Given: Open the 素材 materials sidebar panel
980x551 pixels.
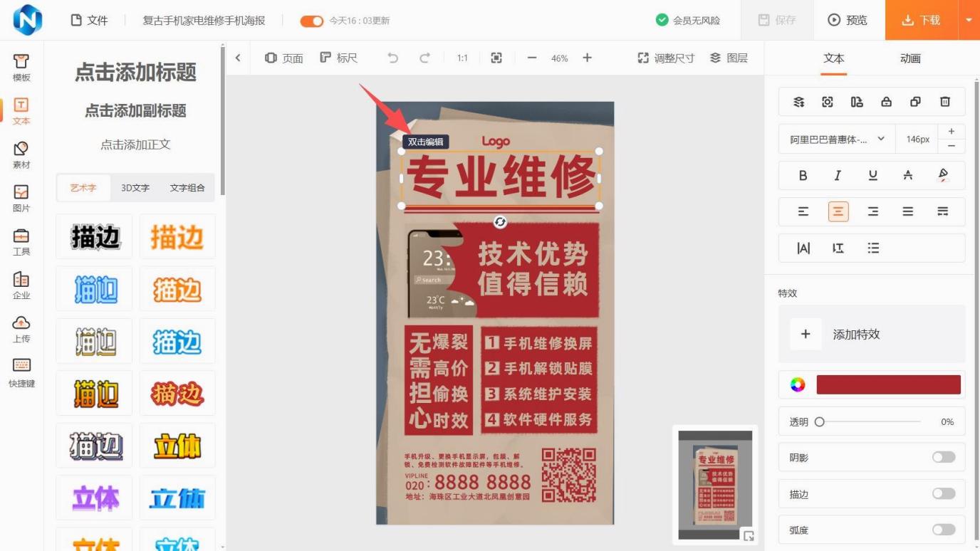Looking at the screenshot, I should pos(21,154).
